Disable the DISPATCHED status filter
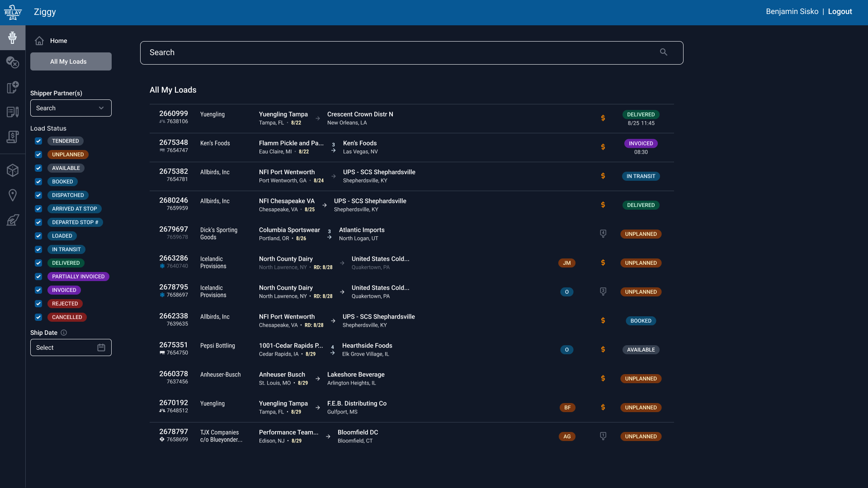This screenshot has height=488, width=868. (38, 195)
